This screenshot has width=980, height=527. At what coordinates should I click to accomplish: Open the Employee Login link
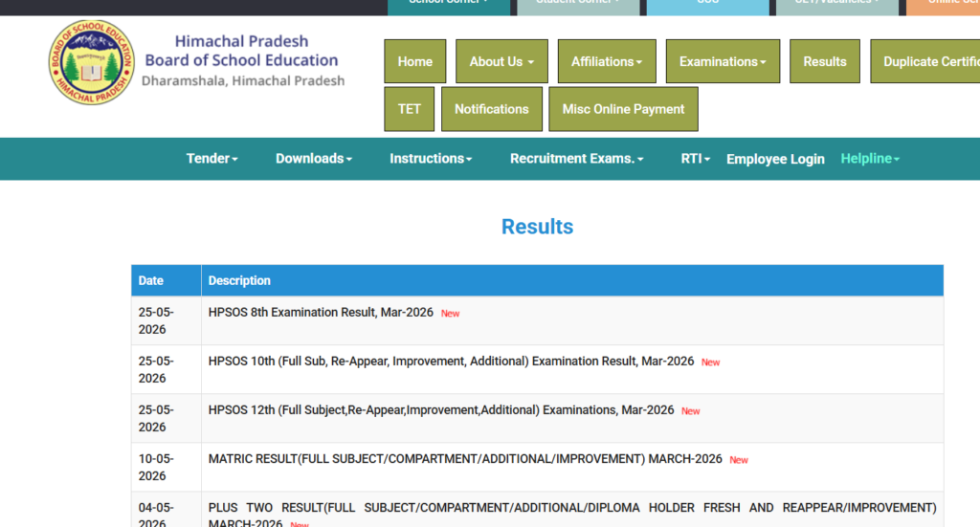pyautogui.click(x=775, y=159)
